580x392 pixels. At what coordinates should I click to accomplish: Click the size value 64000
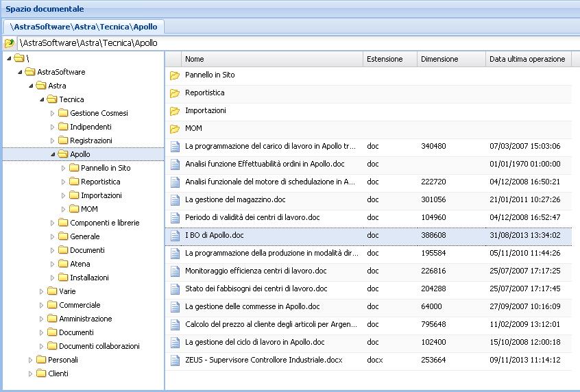coord(431,306)
